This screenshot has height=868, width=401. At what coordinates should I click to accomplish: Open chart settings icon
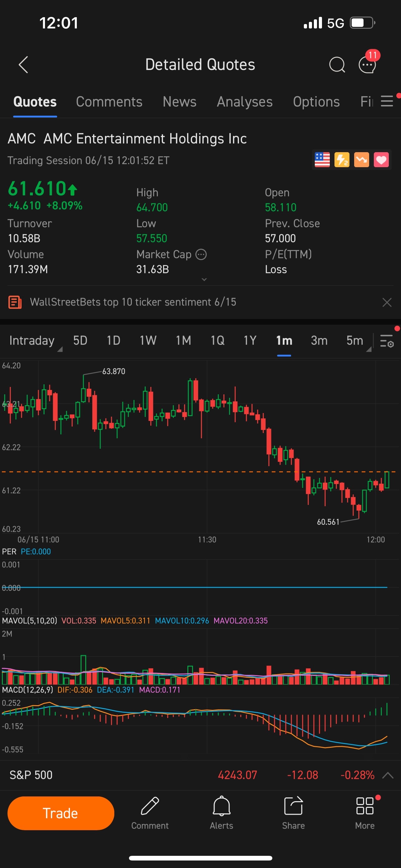tap(387, 341)
